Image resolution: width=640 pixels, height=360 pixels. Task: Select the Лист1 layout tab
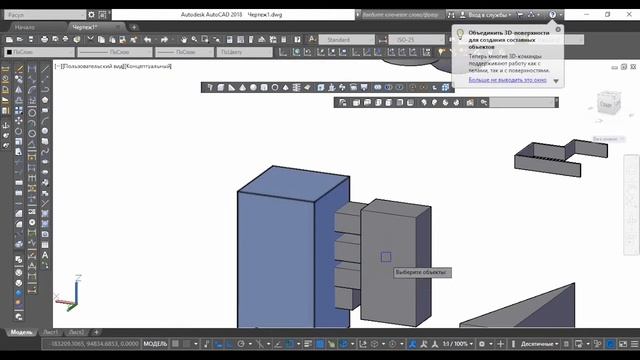tap(51, 332)
